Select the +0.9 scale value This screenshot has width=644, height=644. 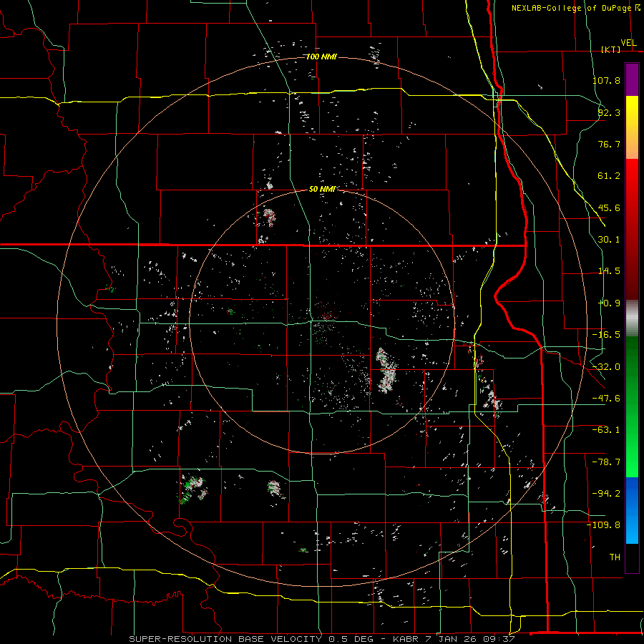click(609, 303)
